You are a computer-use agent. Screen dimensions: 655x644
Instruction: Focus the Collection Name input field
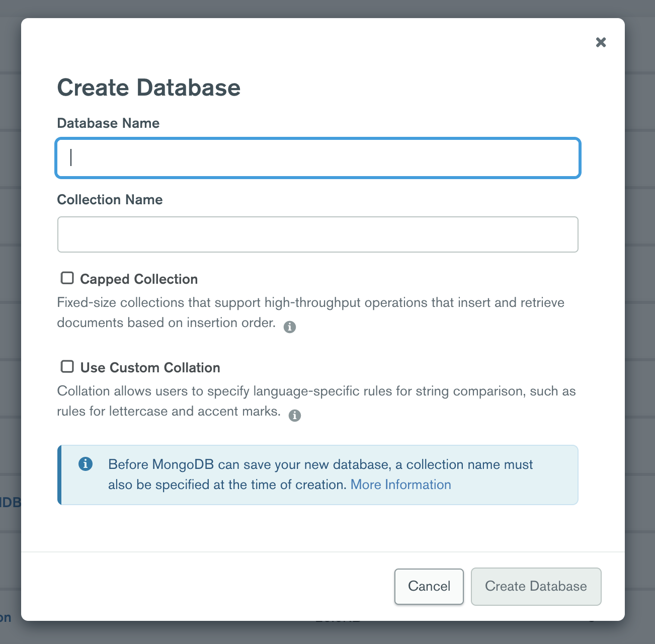[318, 234]
